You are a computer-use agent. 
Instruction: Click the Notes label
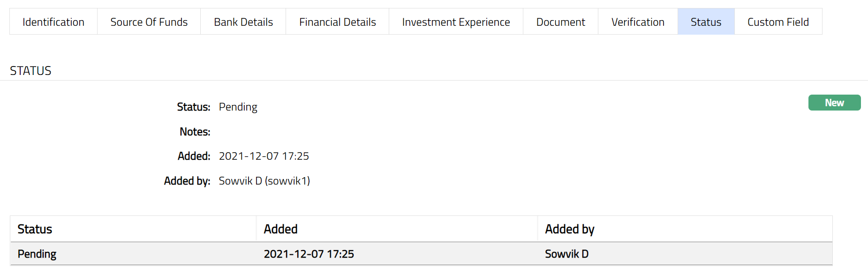pos(195,132)
